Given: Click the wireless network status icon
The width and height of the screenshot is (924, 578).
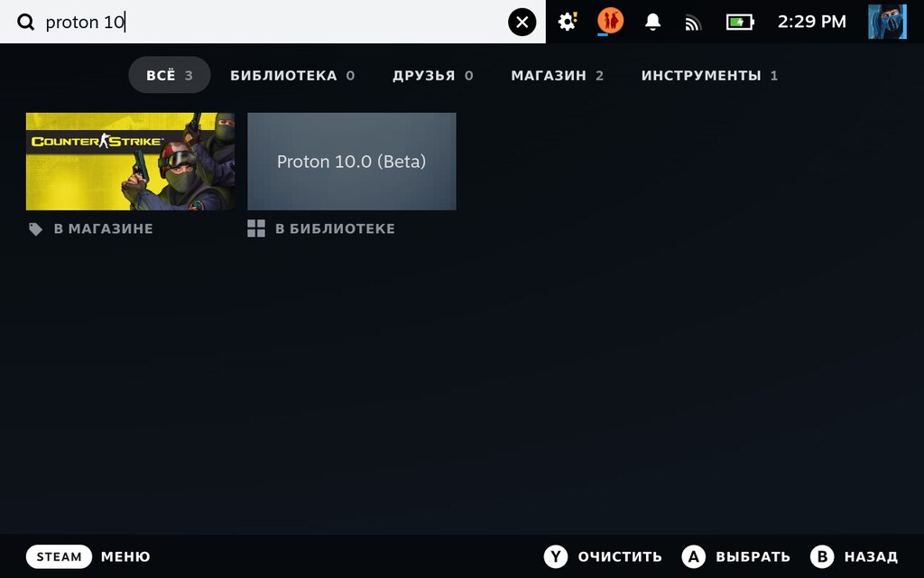Looking at the screenshot, I should 694,23.
